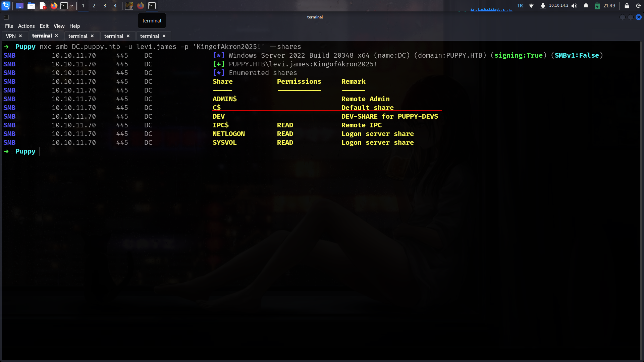Open the notifications bell
644x362 pixels.
pyautogui.click(x=586, y=6)
